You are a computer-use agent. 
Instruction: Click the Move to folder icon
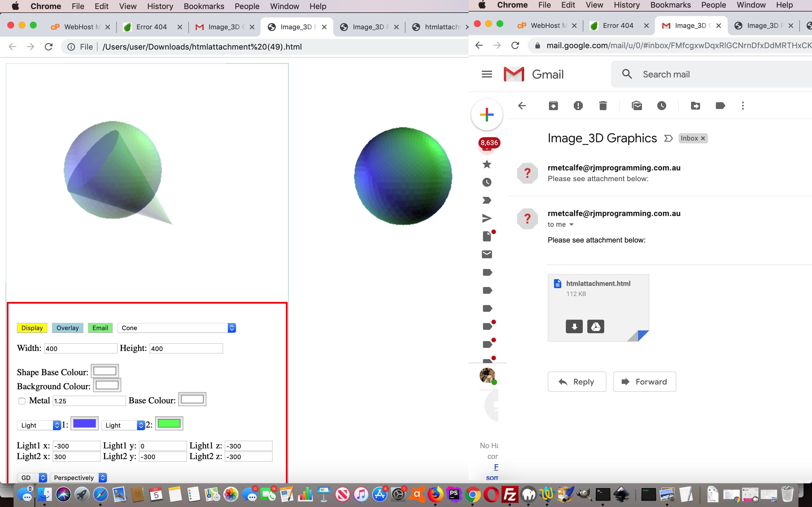point(695,106)
